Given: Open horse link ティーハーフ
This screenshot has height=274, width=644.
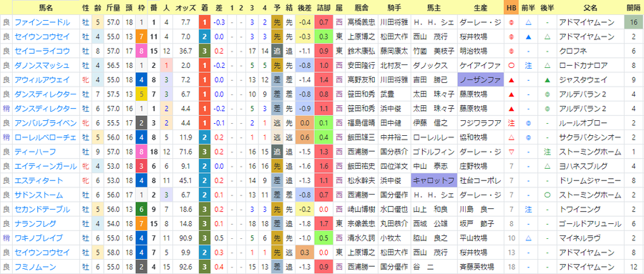Looking at the screenshot, I should pyautogui.click(x=35, y=152).
